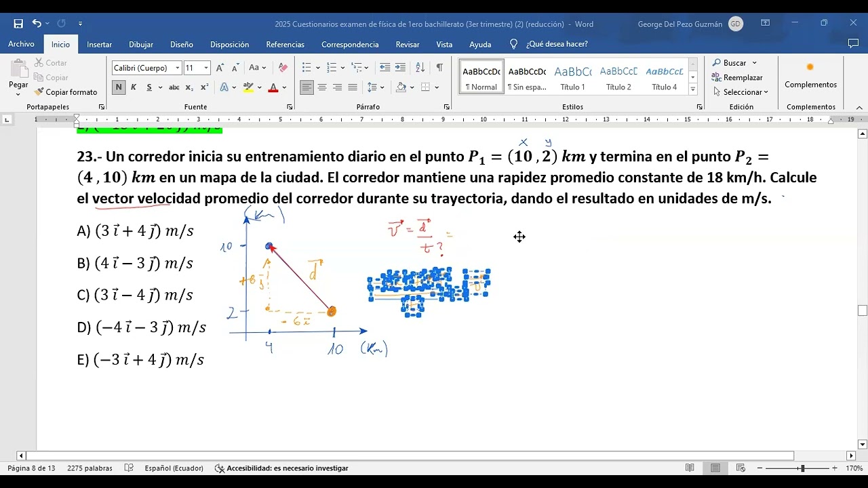
Task: Clear all formatting with the eraser icon
Action: tap(283, 68)
